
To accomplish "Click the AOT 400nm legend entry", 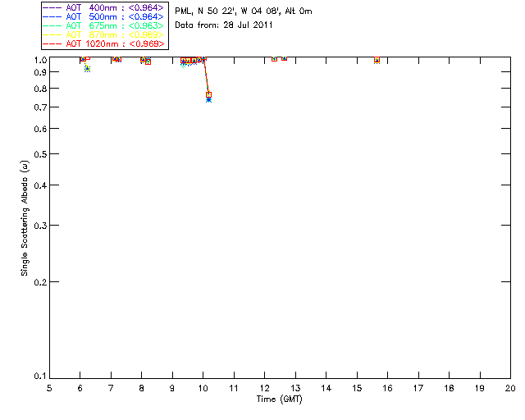I will pyautogui.click(x=104, y=7).
